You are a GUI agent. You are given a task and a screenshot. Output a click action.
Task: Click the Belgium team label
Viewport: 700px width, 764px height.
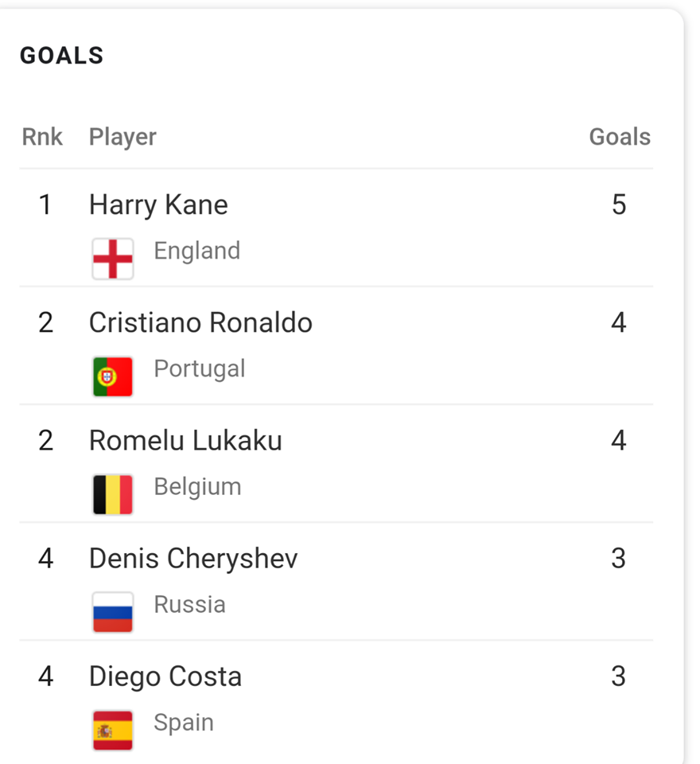tap(197, 488)
